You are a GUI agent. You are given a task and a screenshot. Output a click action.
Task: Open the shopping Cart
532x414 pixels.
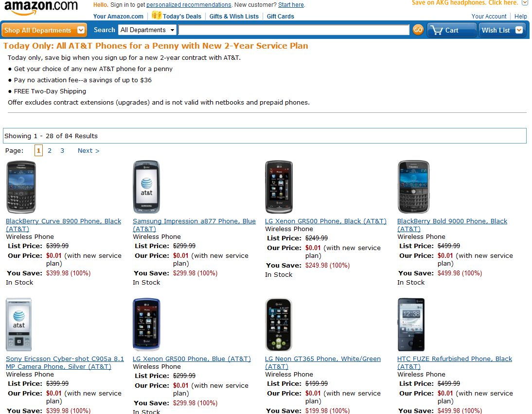451,30
